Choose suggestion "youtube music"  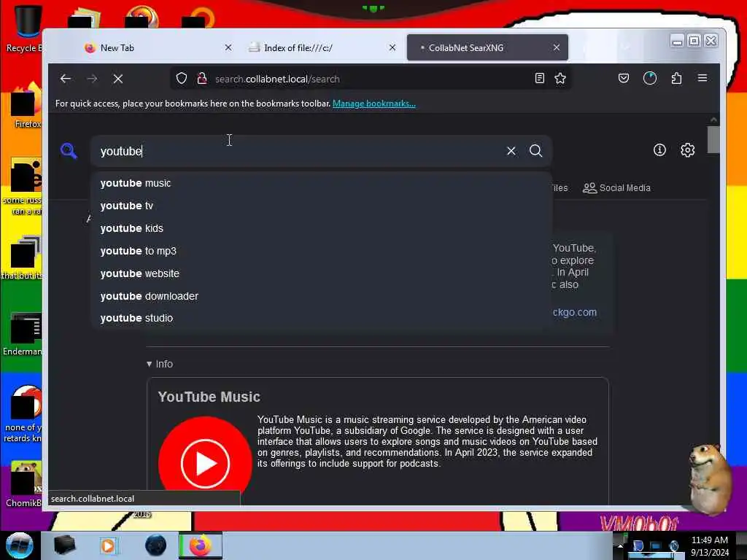(x=321, y=183)
